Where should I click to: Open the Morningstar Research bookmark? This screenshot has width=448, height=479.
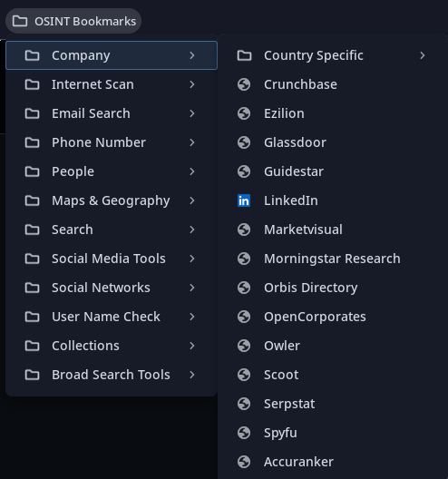click(x=333, y=259)
